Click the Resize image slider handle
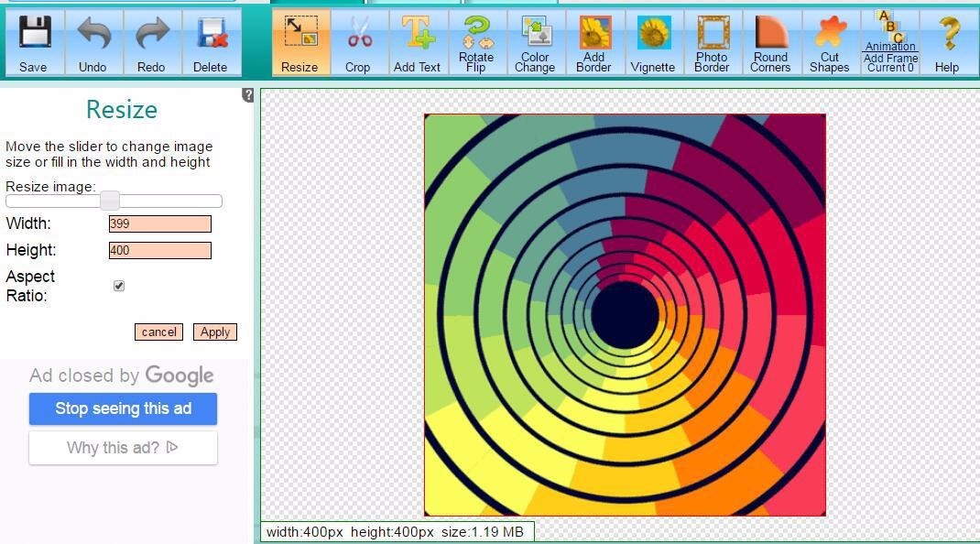This screenshot has height=544, width=980. coord(110,201)
